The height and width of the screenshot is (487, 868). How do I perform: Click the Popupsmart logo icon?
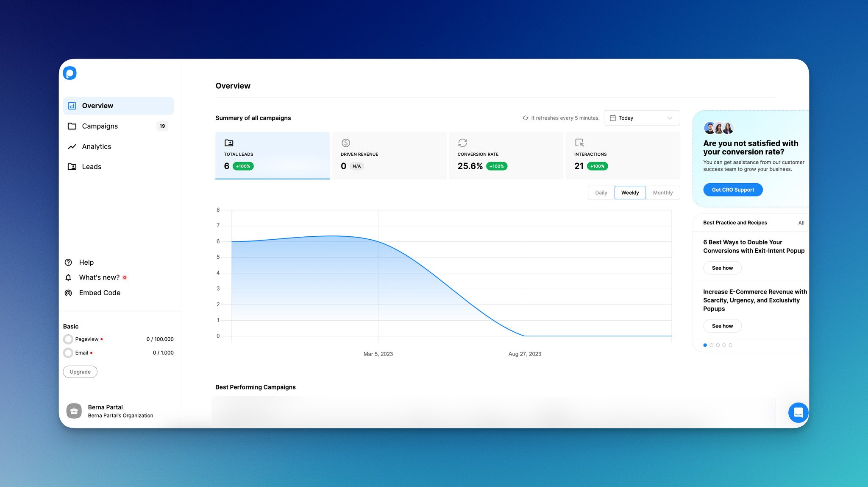tap(70, 73)
